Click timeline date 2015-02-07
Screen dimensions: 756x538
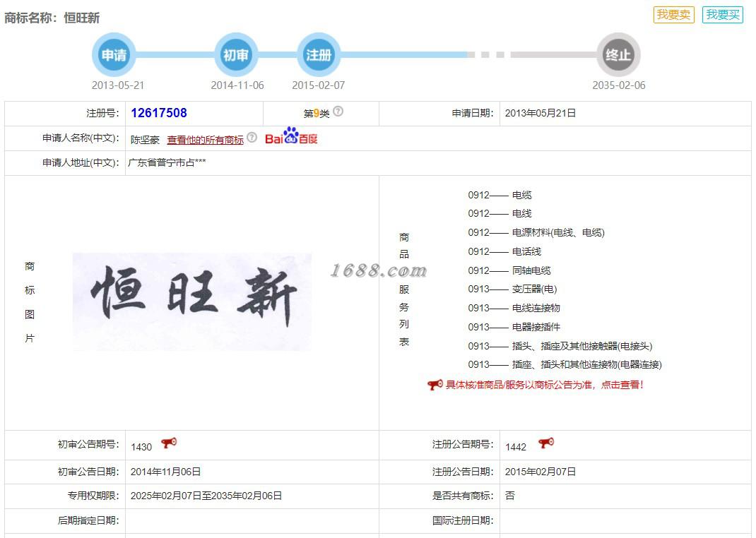click(318, 85)
